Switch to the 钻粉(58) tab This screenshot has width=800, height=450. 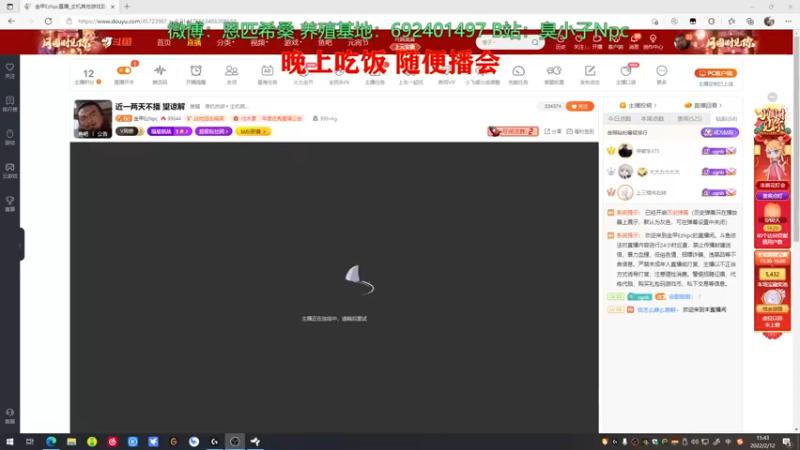click(x=726, y=118)
